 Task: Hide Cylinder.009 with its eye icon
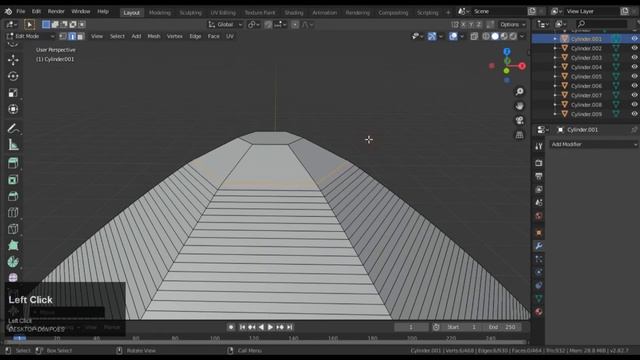tap(634, 114)
